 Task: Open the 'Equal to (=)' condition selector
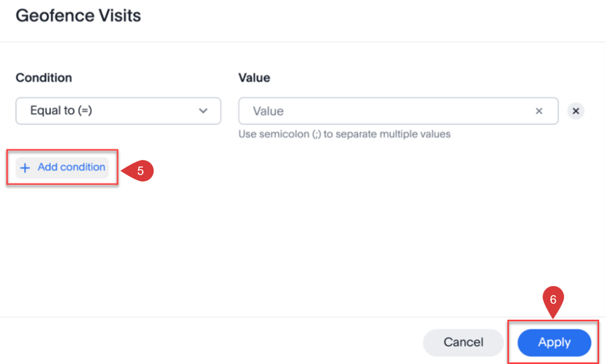[x=118, y=111]
